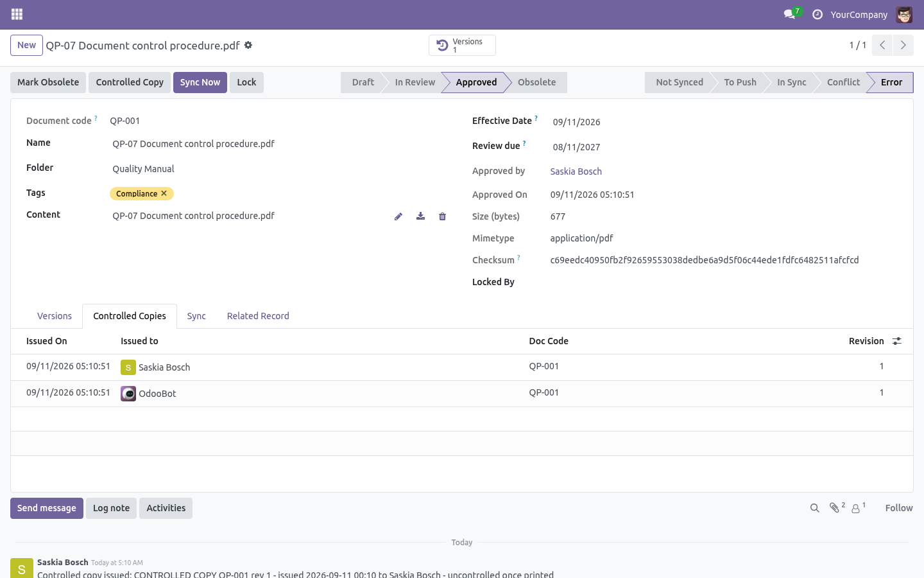
Task: Click Send message in chatter
Action: pyautogui.click(x=47, y=508)
